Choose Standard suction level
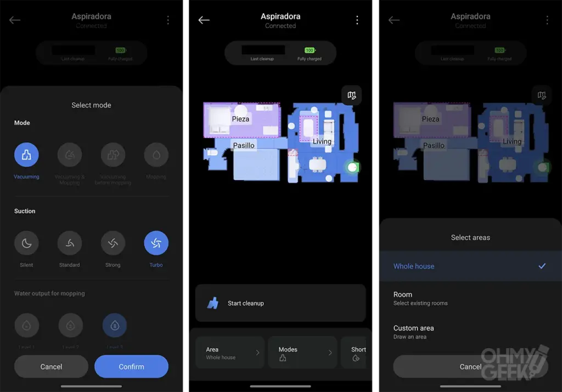The image size is (562, 392). (70, 243)
